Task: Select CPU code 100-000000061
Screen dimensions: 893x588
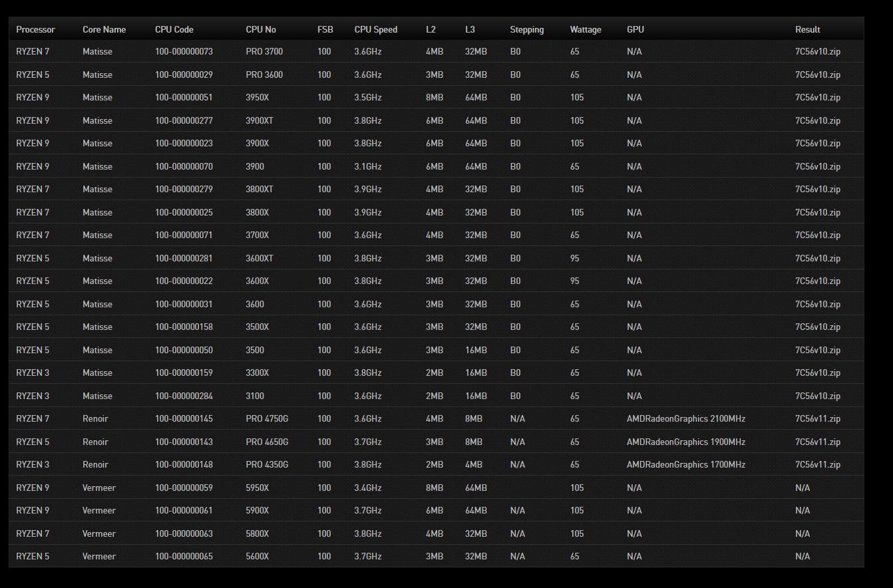Action: 184,510
